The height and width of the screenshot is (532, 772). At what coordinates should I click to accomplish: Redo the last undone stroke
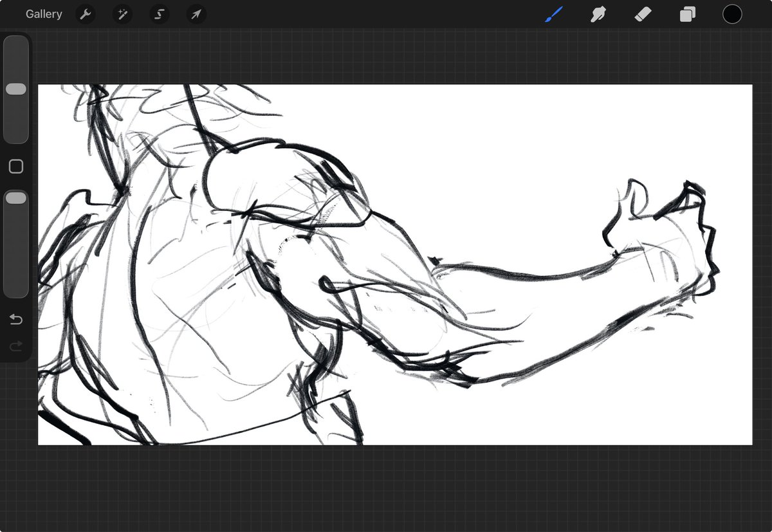[x=16, y=346]
